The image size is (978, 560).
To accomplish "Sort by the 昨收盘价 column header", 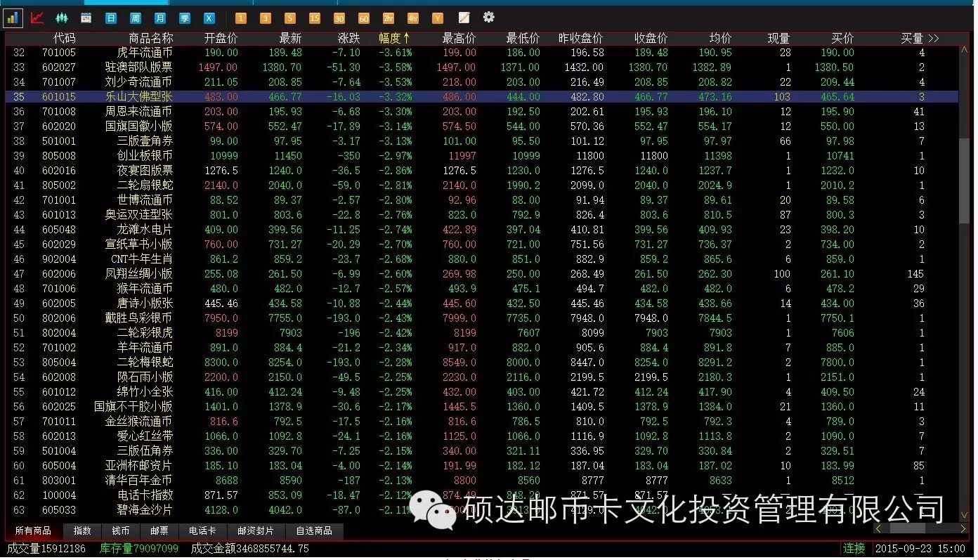I will tap(580, 38).
